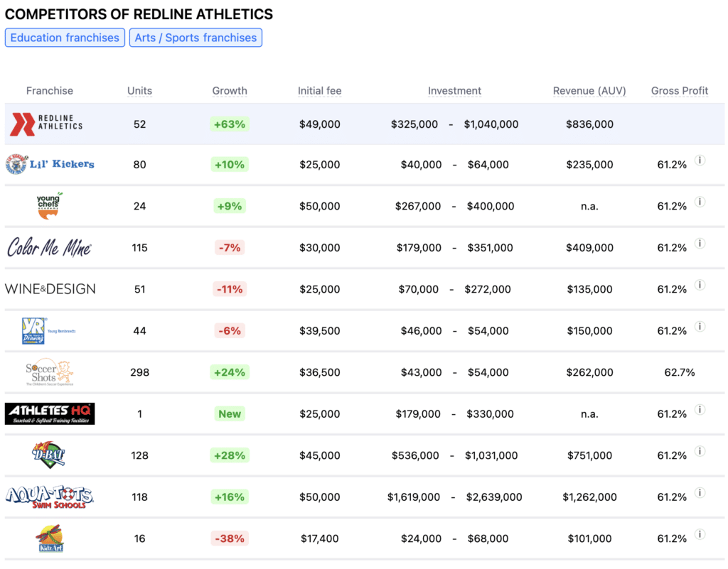Show gross profit info for Young Chefs
Screen dimensions: 728x569
(x=700, y=202)
